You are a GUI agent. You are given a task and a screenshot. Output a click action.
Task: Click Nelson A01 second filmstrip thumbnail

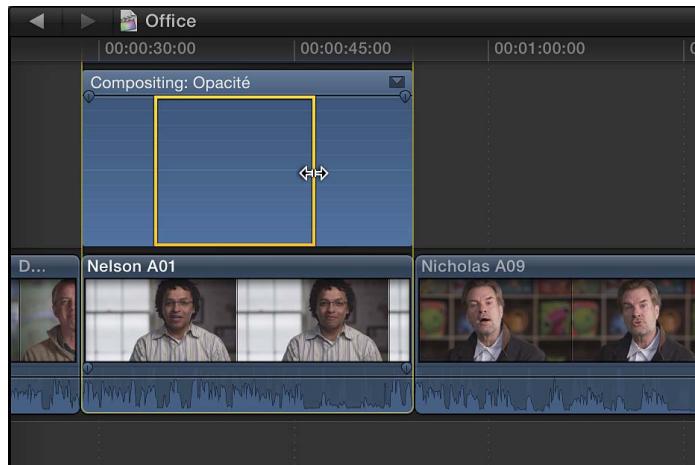click(313, 320)
